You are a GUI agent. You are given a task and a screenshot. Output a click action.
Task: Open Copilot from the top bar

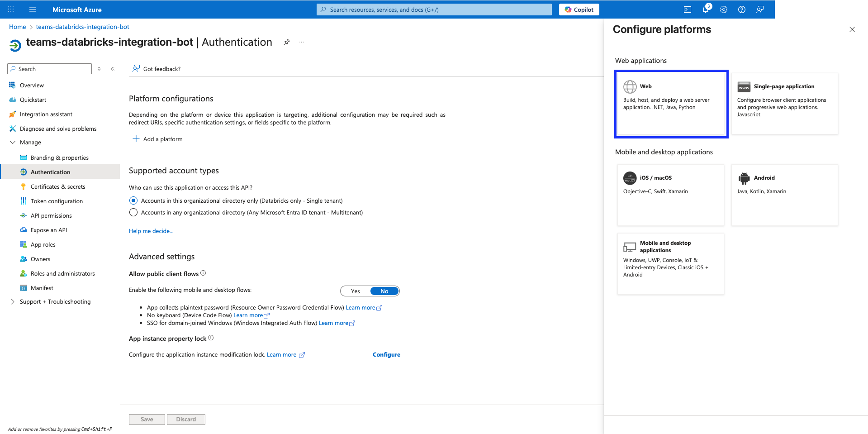coord(579,10)
